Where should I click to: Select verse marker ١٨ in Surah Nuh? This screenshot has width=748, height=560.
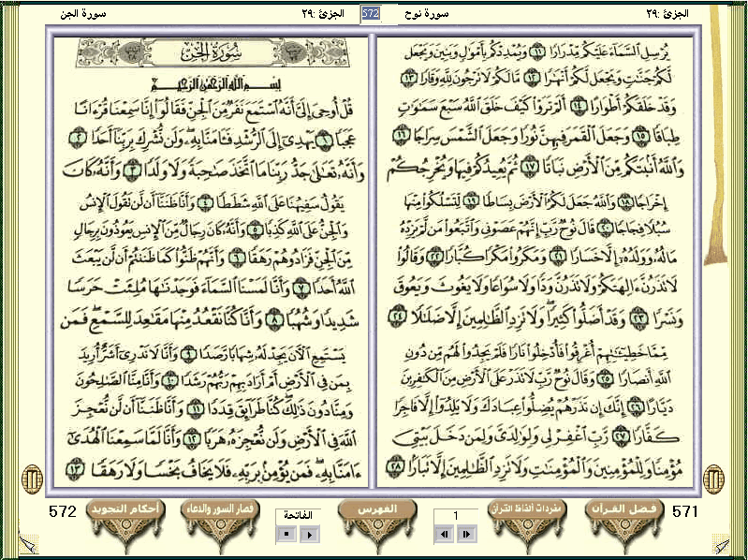(x=625, y=203)
